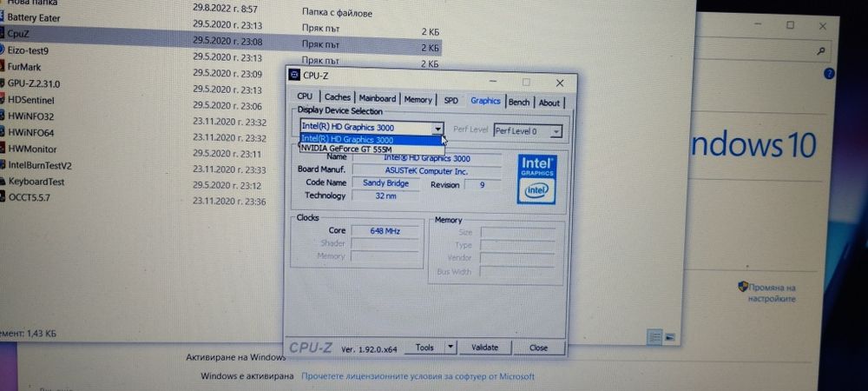Screen dimensions: 868x391
Task: Click the Intel Graphics logo image
Action: [x=536, y=180]
